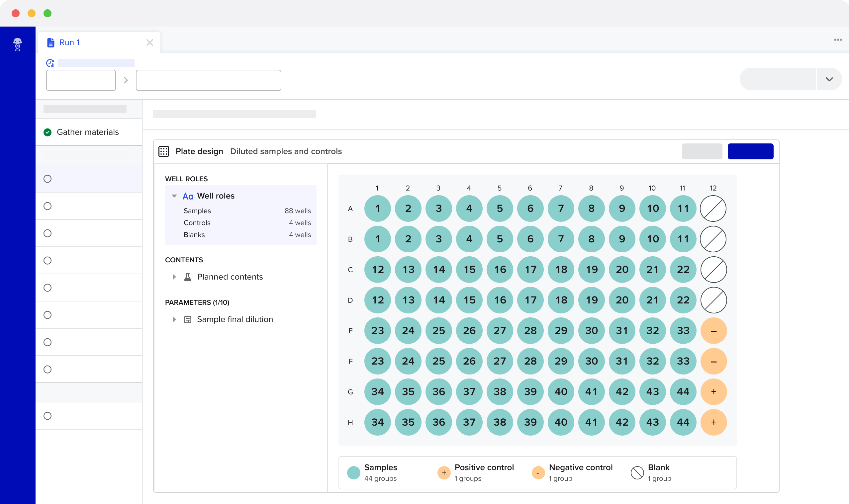
Task: Expand the Planned contents section
Action: (174, 277)
